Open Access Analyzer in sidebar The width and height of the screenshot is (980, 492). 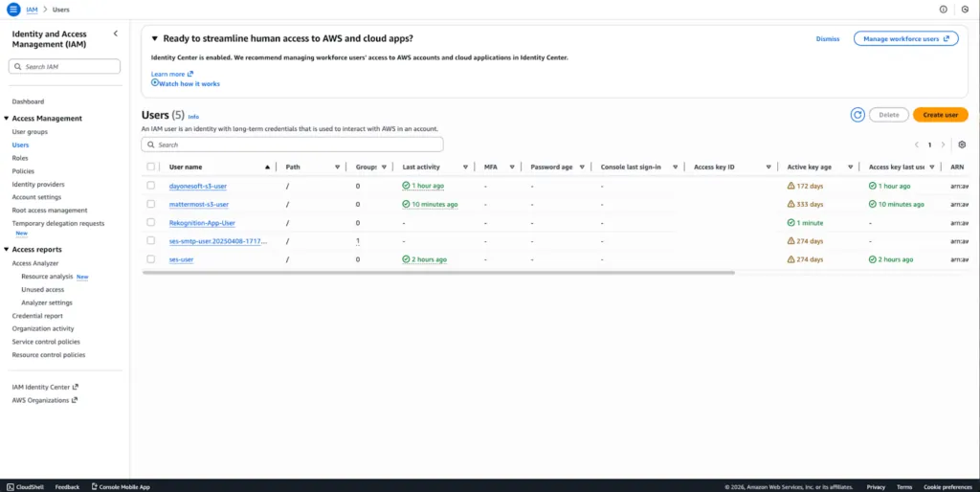pos(35,263)
